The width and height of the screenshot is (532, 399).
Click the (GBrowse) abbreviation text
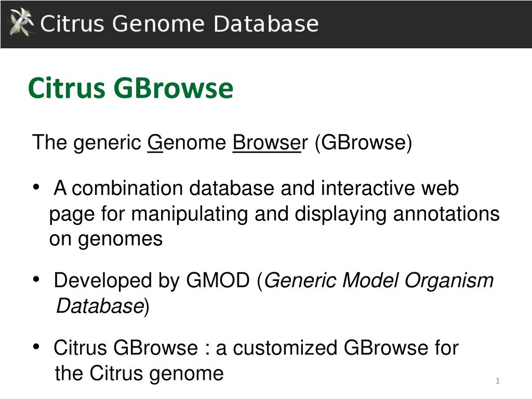point(363,142)
